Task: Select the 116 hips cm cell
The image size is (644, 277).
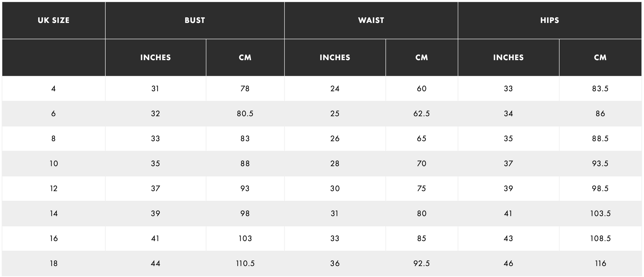Action: 600,263
